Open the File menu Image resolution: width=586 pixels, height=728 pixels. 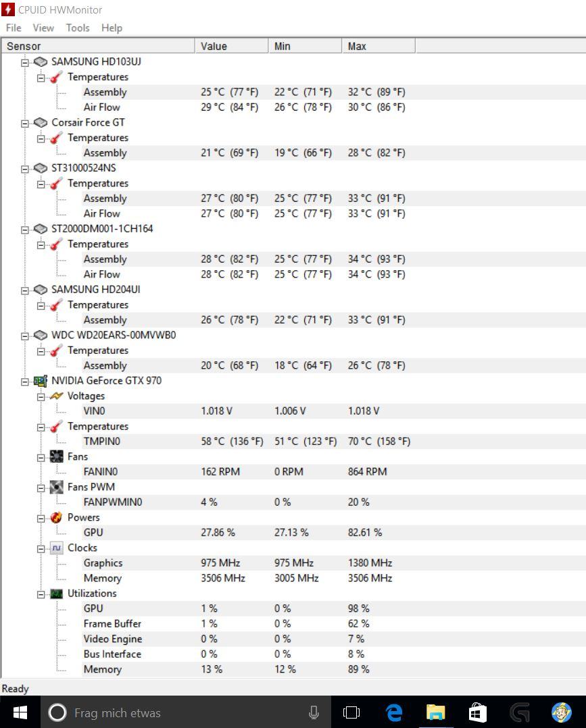tap(14, 28)
